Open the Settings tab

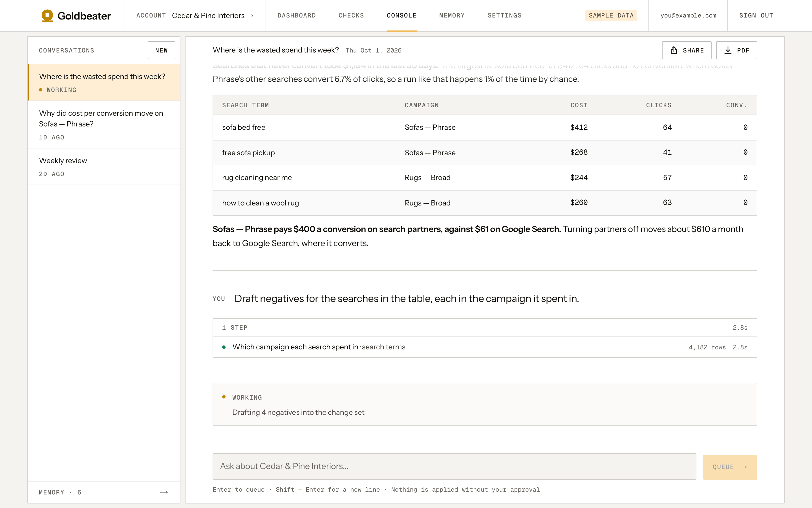504,16
